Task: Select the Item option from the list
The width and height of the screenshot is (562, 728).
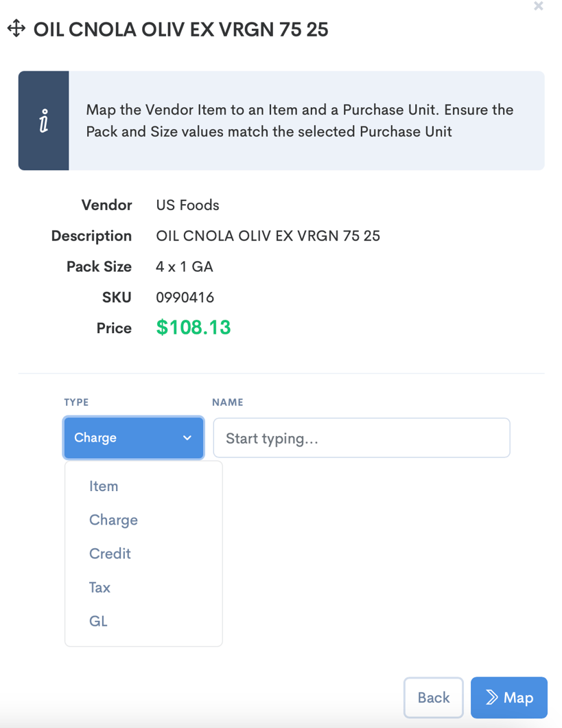Action: 104,486
